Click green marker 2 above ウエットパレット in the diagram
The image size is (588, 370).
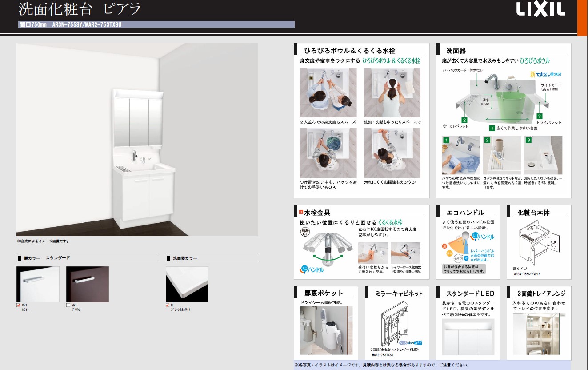pos(464,120)
